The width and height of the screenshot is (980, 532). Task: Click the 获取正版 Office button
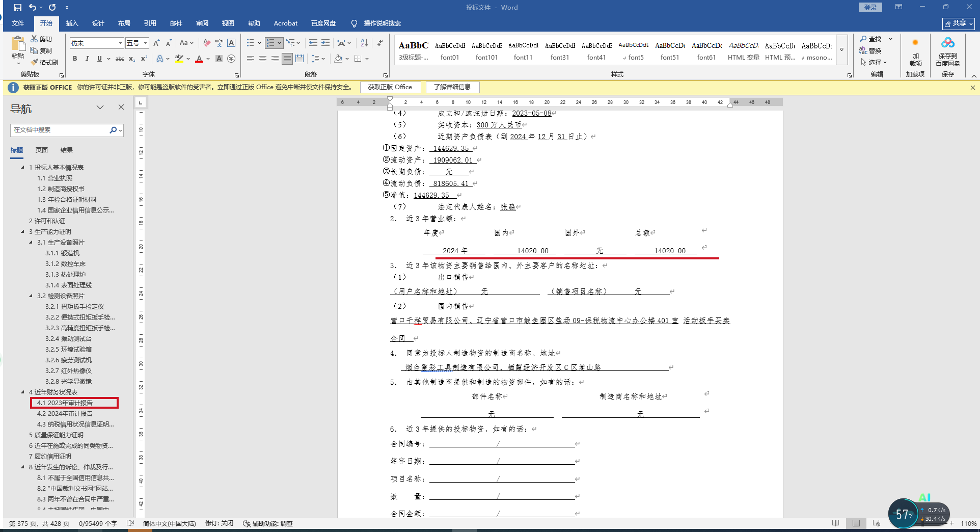click(390, 87)
